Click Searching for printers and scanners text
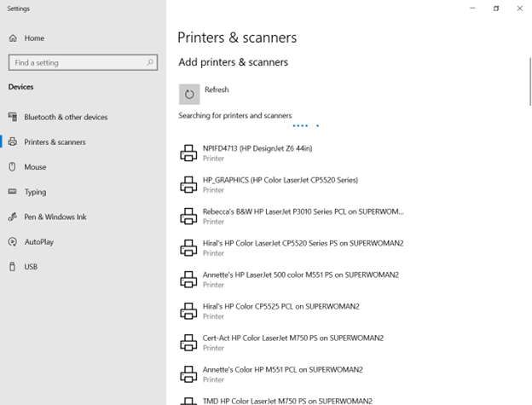 (x=235, y=116)
